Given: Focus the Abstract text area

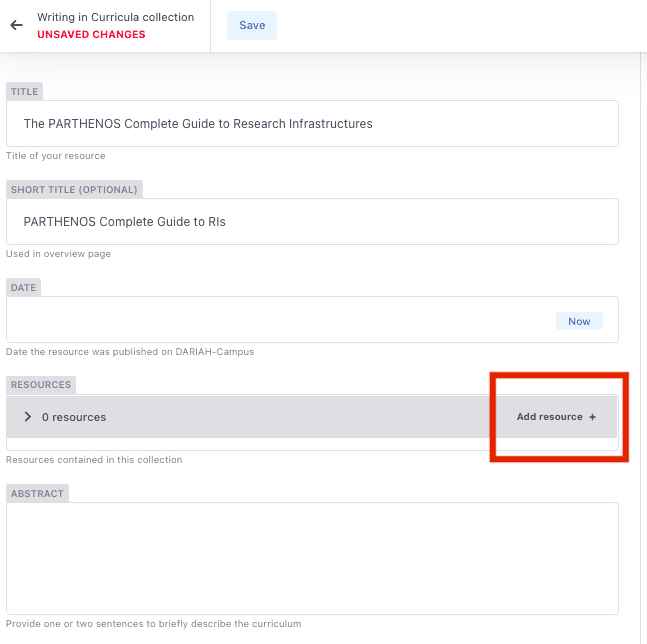Looking at the screenshot, I should tap(312, 558).
